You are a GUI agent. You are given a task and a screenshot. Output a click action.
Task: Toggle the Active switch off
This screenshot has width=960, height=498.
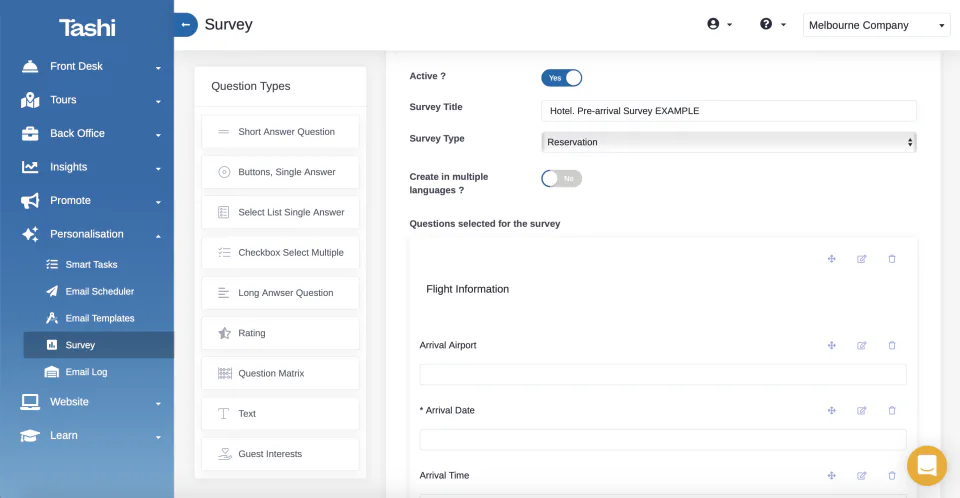click(x=561, y=78)
